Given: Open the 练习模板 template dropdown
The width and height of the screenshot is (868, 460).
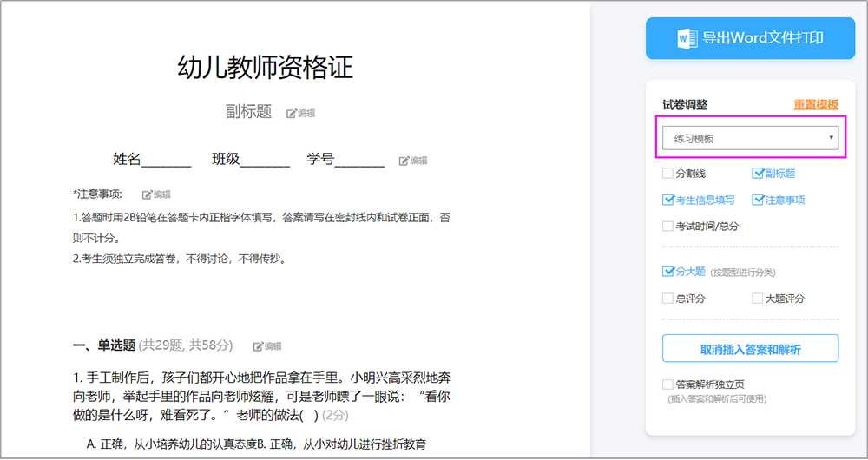Looking at the screenshot, I should [750, 138].
